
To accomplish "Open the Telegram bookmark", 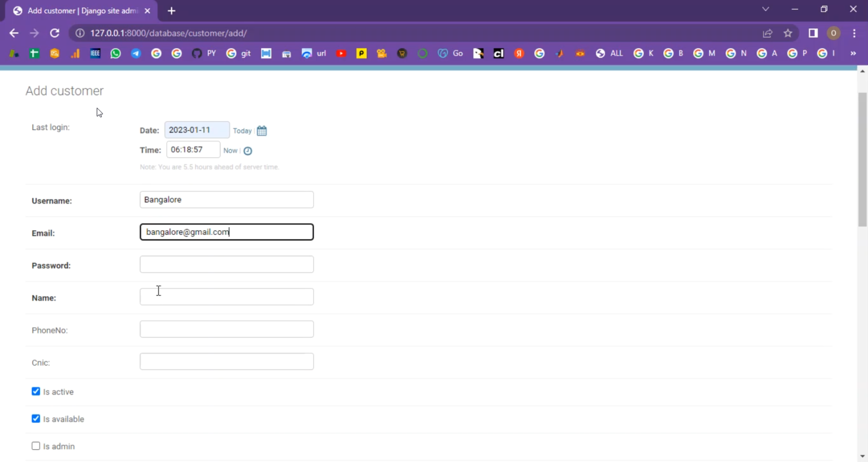I will 136,53.
